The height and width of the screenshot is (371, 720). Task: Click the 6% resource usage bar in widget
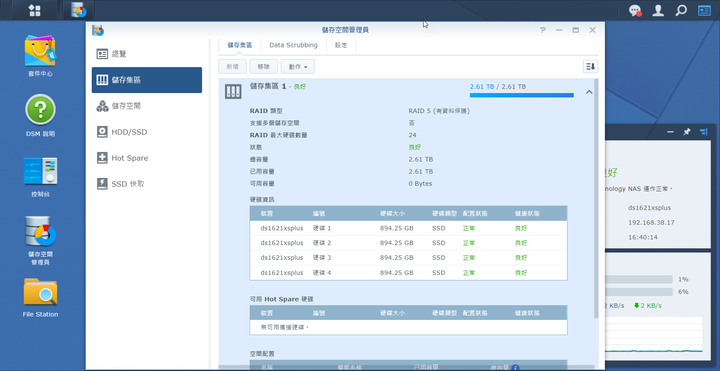pyautogui.click(x=639, y=292)
